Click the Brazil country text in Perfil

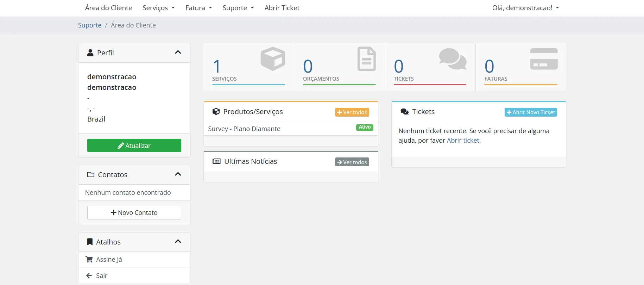click(x=96, y=119)
